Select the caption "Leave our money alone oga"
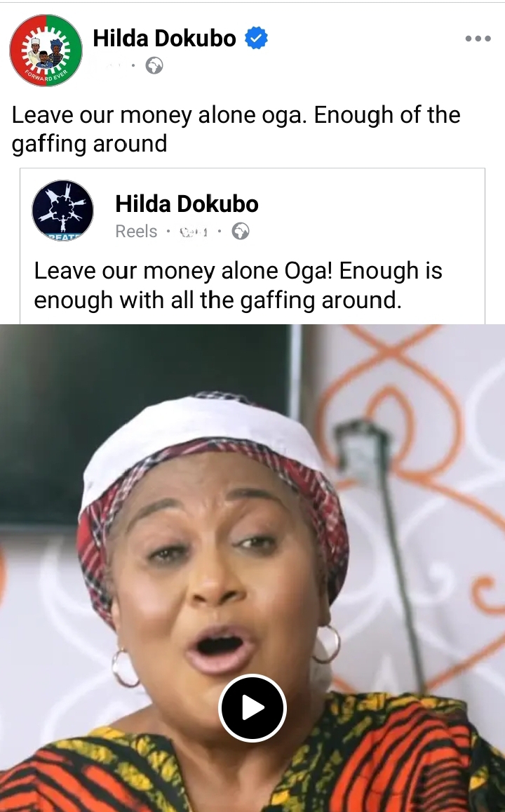This screenshot has height=812, width=505. click(x=156, y=115)
